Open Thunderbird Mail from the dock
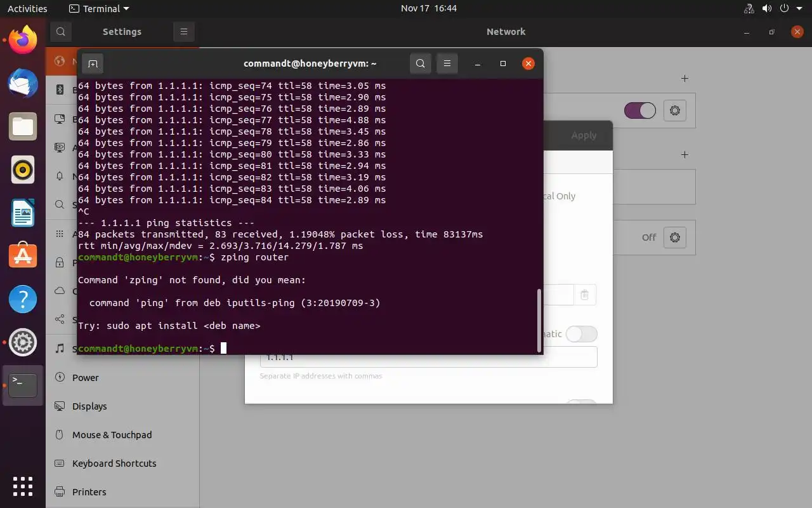The height and width of the screenshot is (508, 812). (23, 83)
